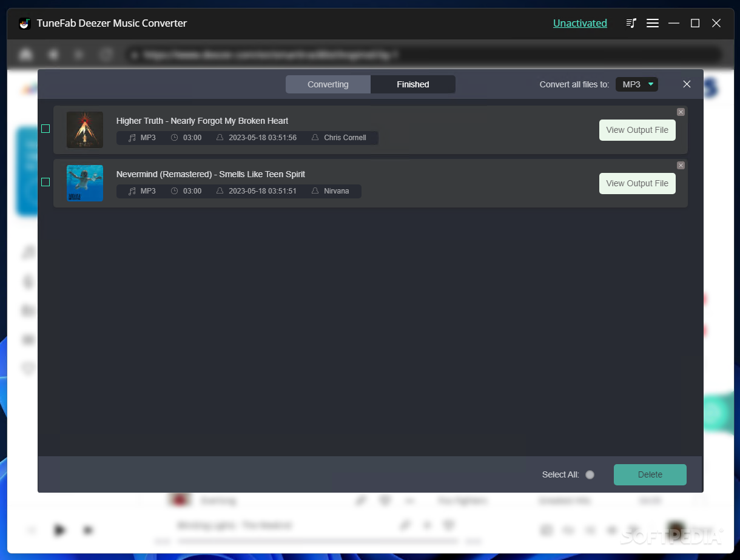Maximize the TuneFab window
Screen dimensions: 740x560
pos(695,23)
